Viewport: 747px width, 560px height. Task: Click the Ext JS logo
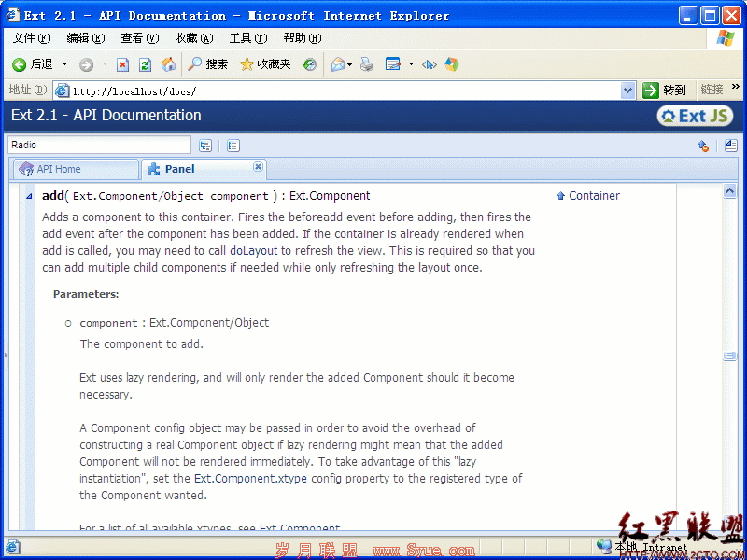coord(695,116)
